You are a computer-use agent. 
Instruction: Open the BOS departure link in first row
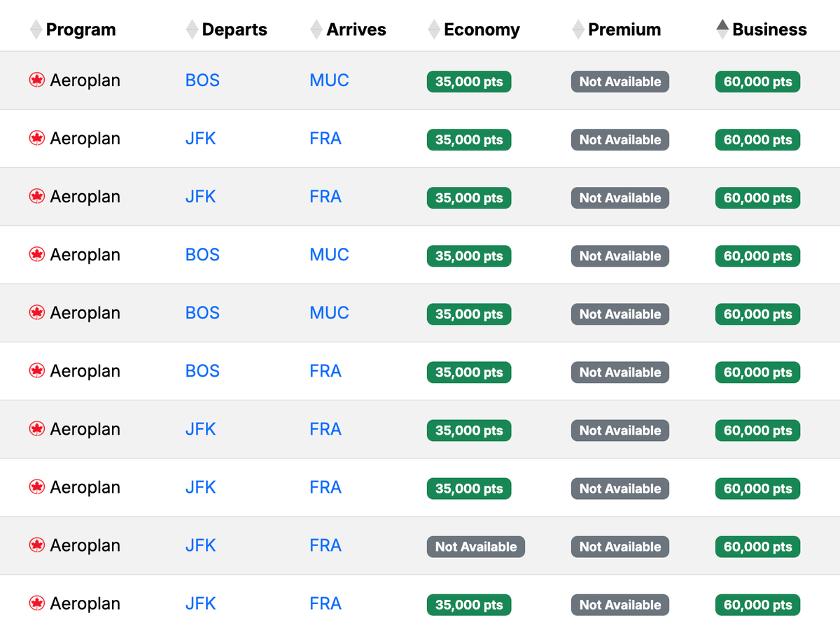(202, 80)
